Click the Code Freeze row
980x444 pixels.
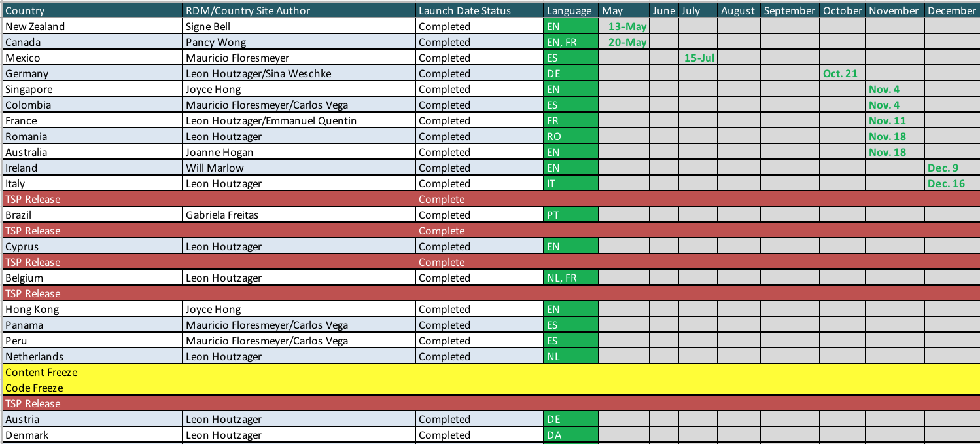[33, 388]
